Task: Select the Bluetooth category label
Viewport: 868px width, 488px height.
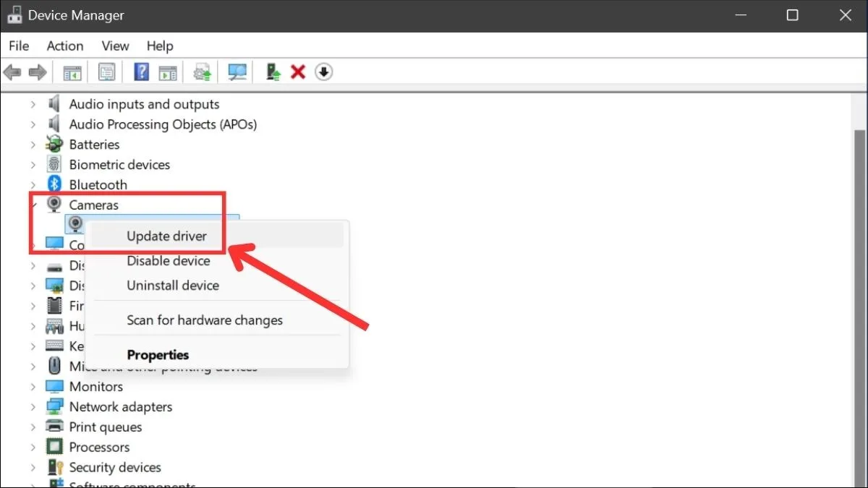Action: point(98,185)
